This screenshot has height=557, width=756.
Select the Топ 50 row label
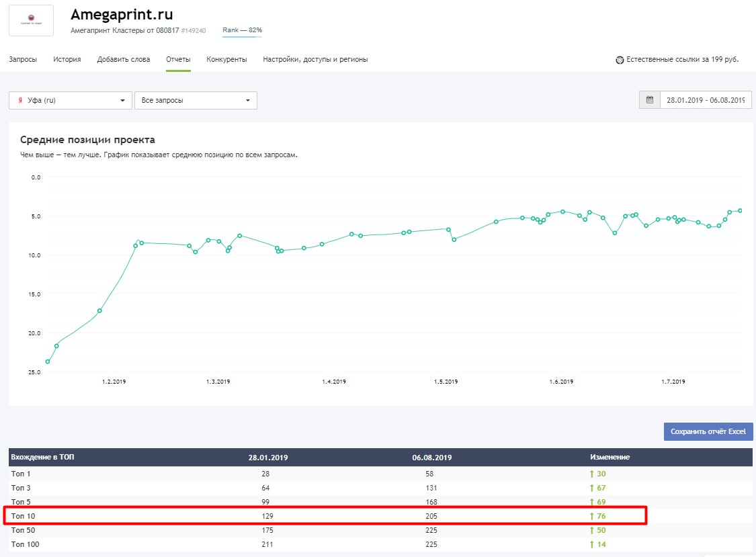[x=23, y=530]
